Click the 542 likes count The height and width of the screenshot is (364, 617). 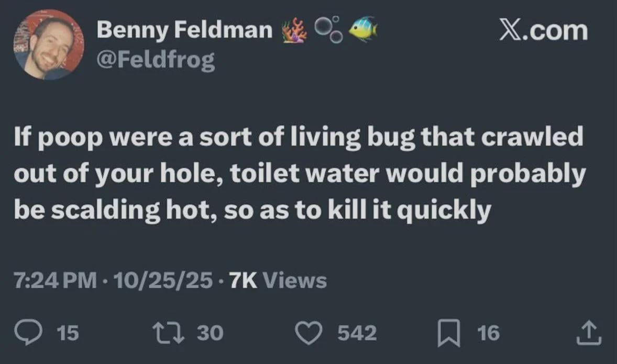pyautogui.click(x=356, y=333)
